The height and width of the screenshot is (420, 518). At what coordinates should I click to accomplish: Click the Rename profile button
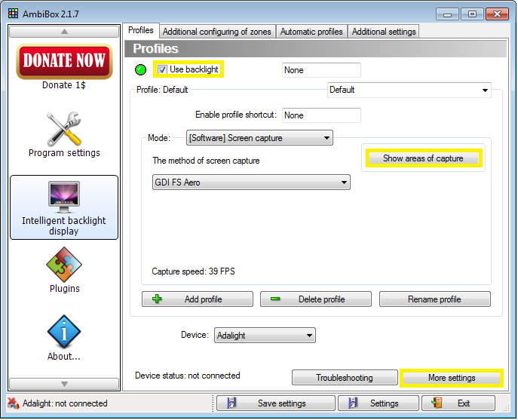(435, 299)
